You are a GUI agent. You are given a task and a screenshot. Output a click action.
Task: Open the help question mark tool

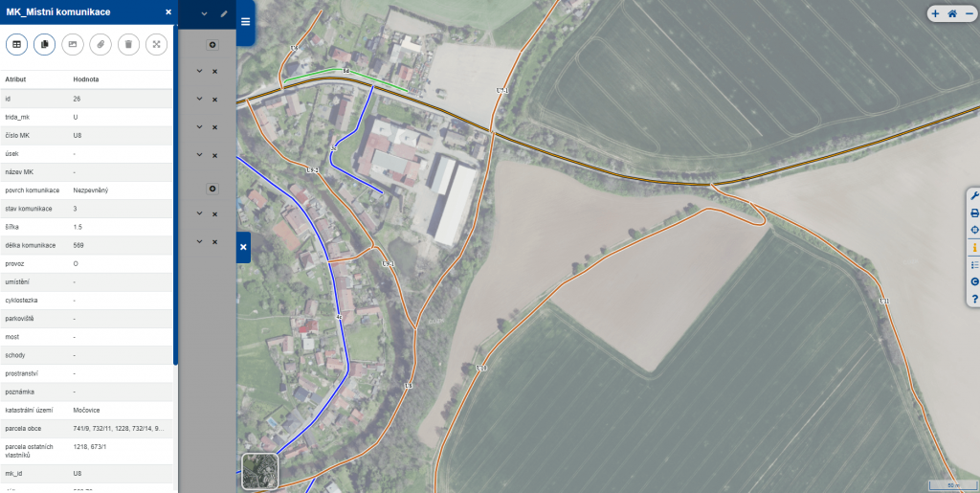(974, 300)
